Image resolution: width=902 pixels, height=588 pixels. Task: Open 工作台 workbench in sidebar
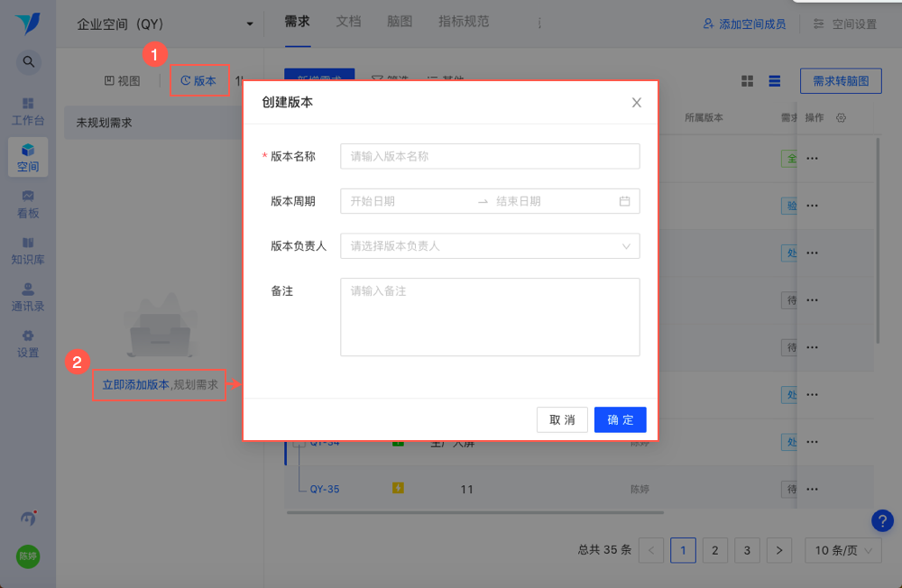pos(28,112)
